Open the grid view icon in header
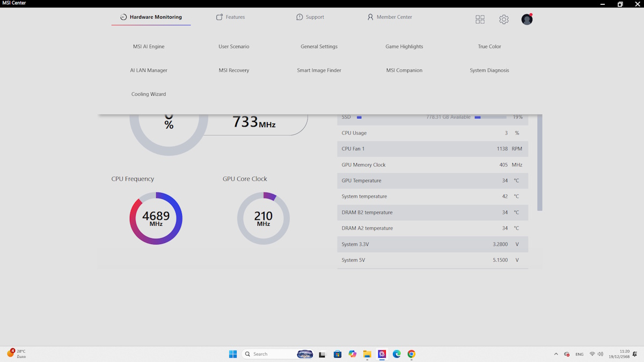644x362 pixels. coord(480,19)
